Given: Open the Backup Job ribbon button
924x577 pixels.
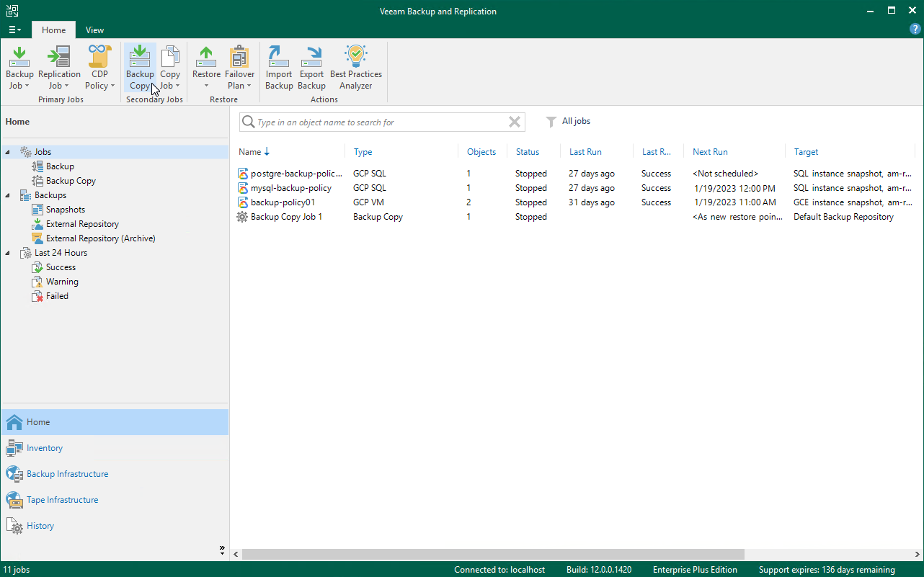Looking at the screenshot, I should pos(19,68).
